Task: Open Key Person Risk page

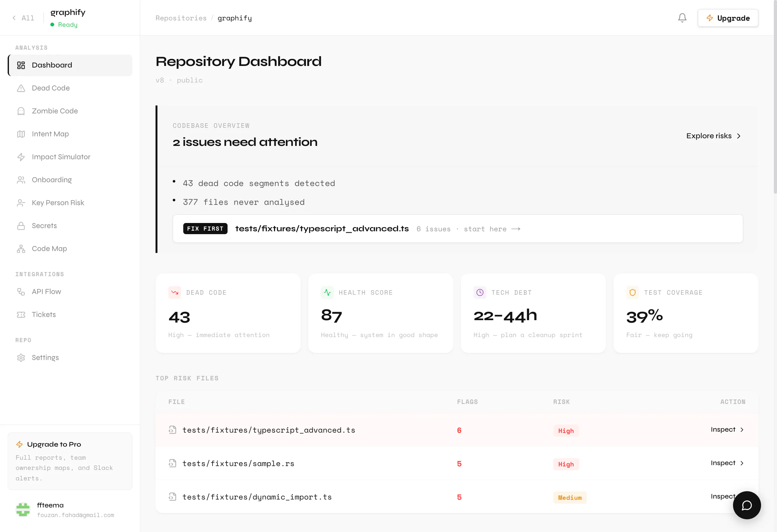Action: (70, 203)
